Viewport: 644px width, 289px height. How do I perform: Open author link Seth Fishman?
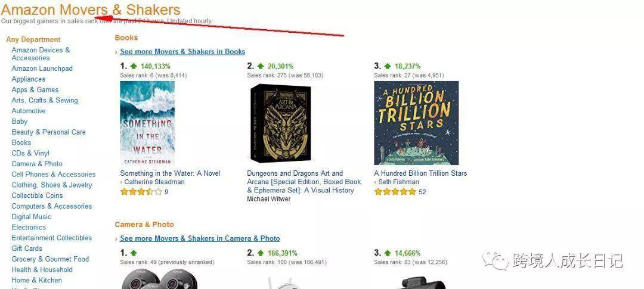[398, 182]
